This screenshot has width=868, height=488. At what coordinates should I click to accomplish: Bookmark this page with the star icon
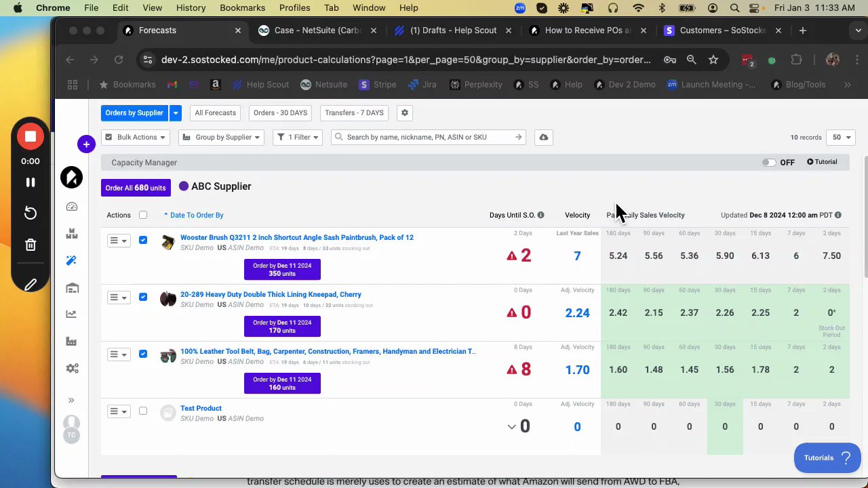(x=713, y=60)
